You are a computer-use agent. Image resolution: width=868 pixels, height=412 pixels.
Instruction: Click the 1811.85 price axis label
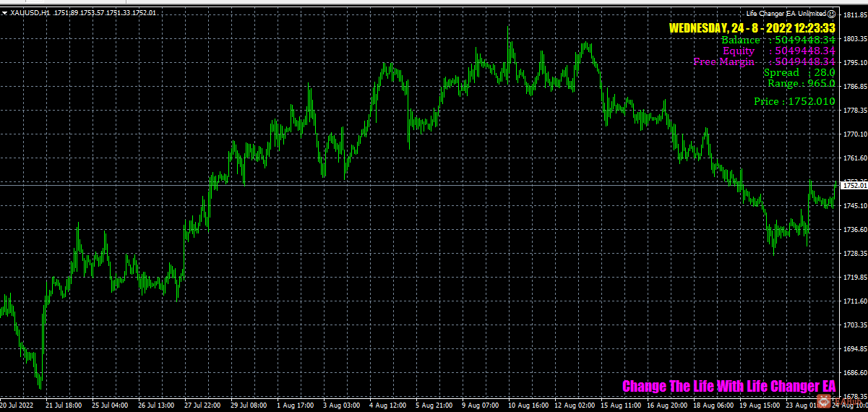pos(854,14)
